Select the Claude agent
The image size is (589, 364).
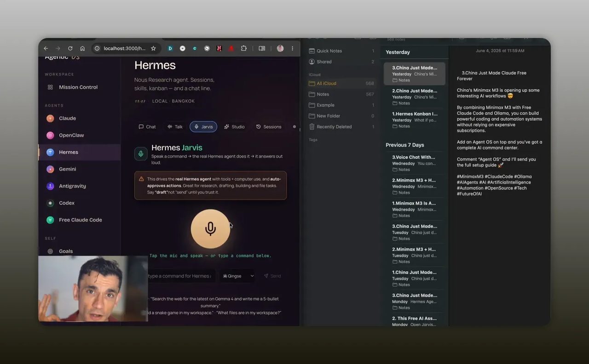click(79, 118)
